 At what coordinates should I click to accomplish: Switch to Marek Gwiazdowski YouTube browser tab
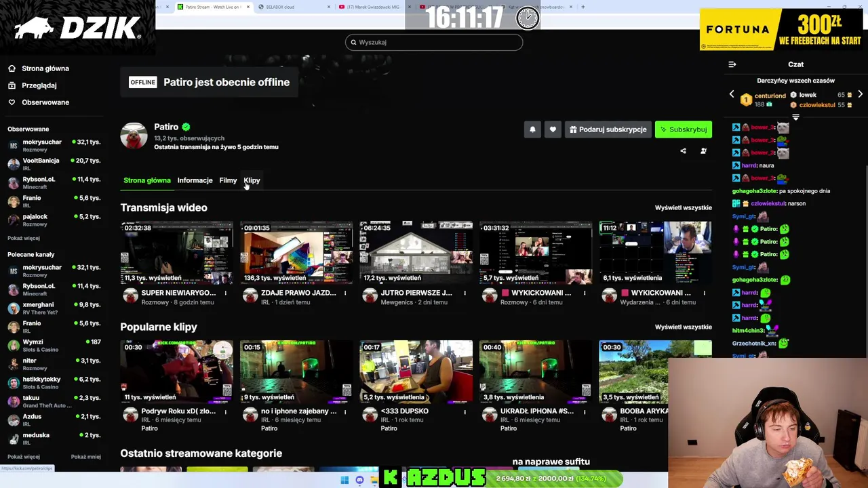(373, 7)
